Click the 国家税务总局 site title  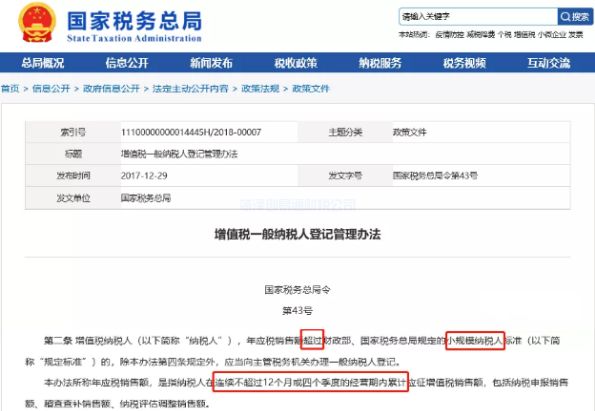pos(134,20)
